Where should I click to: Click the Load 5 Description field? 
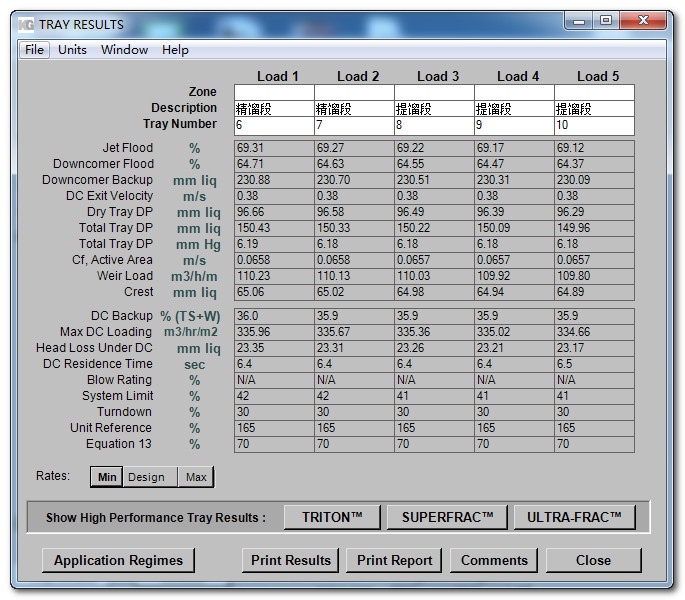(595, 109)
